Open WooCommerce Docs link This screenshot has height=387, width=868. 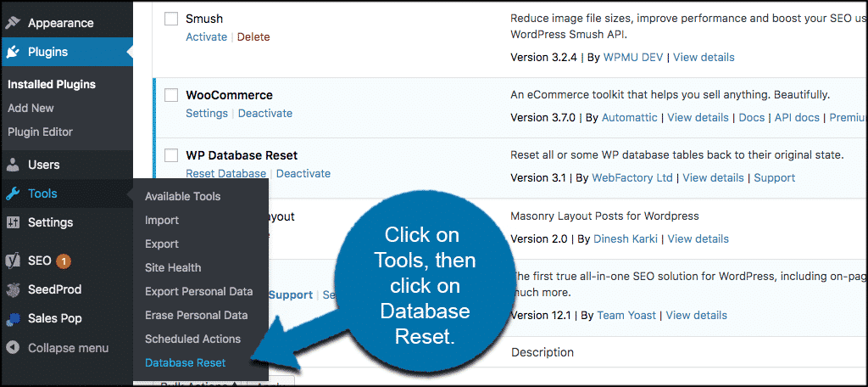tap(752, 117)
